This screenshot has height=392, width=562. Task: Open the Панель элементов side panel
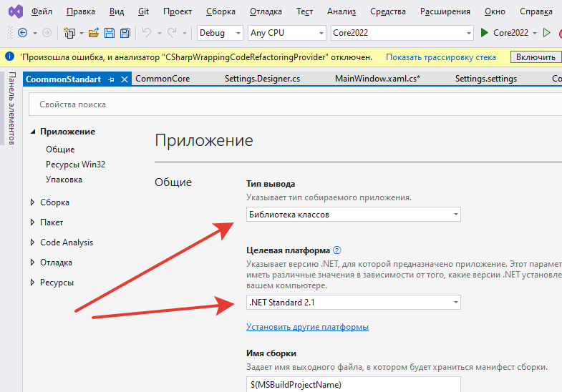coord(11,108)
